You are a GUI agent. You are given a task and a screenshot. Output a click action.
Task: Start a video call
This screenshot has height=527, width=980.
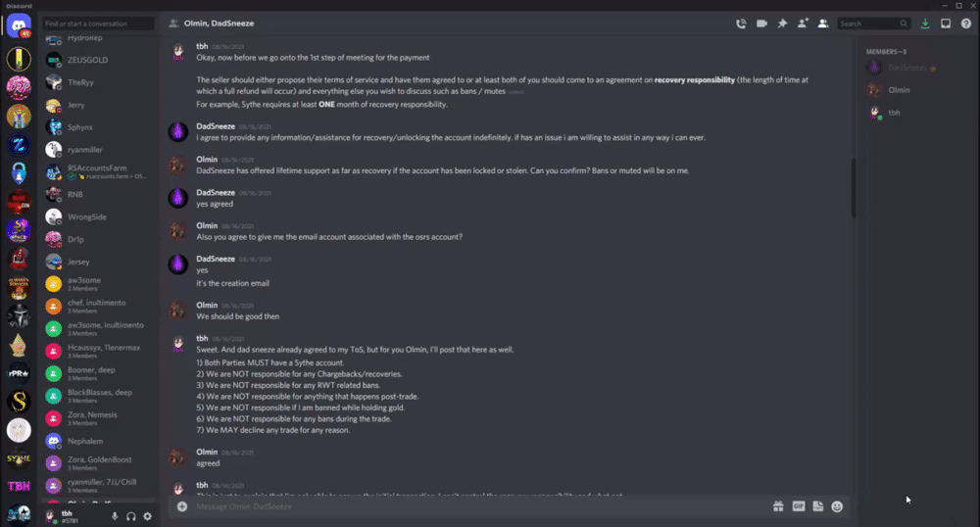[x=761, y=23]
